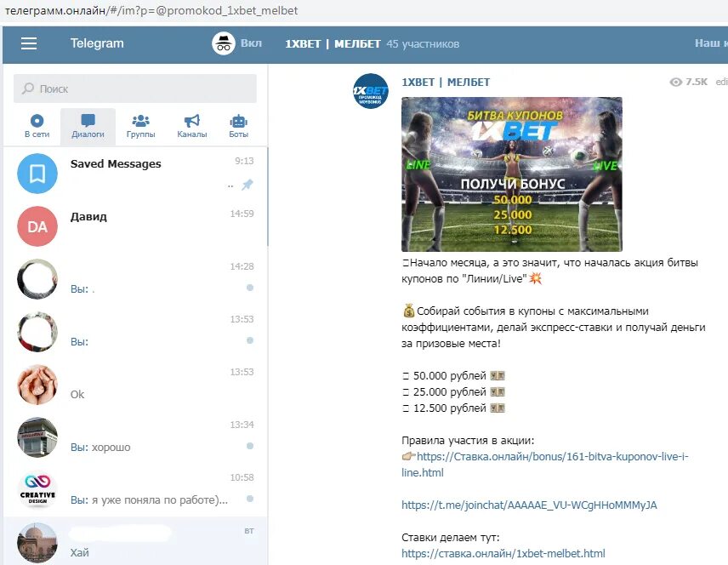
Task: Click the money bag emoji in post
Action: click(x=408, y=311)
